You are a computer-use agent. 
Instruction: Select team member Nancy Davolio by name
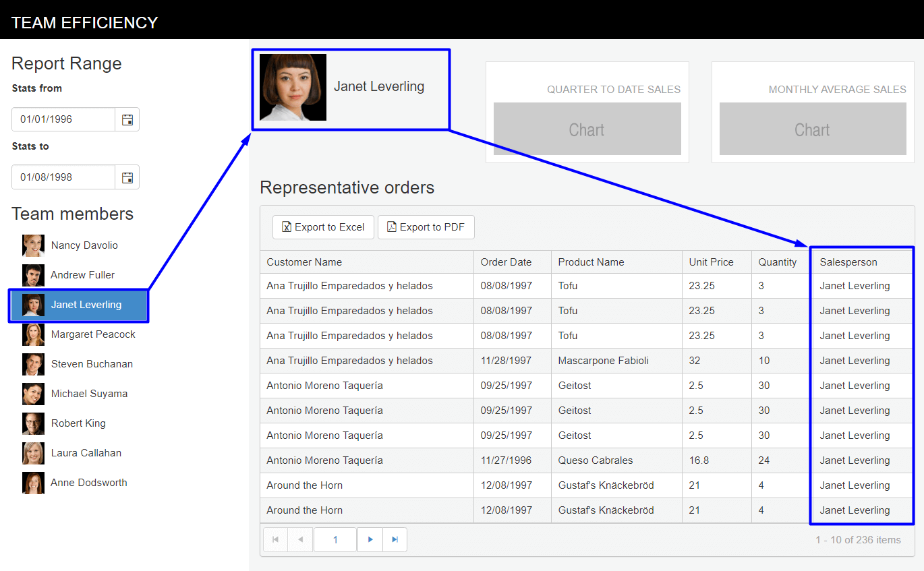(84, 245)
